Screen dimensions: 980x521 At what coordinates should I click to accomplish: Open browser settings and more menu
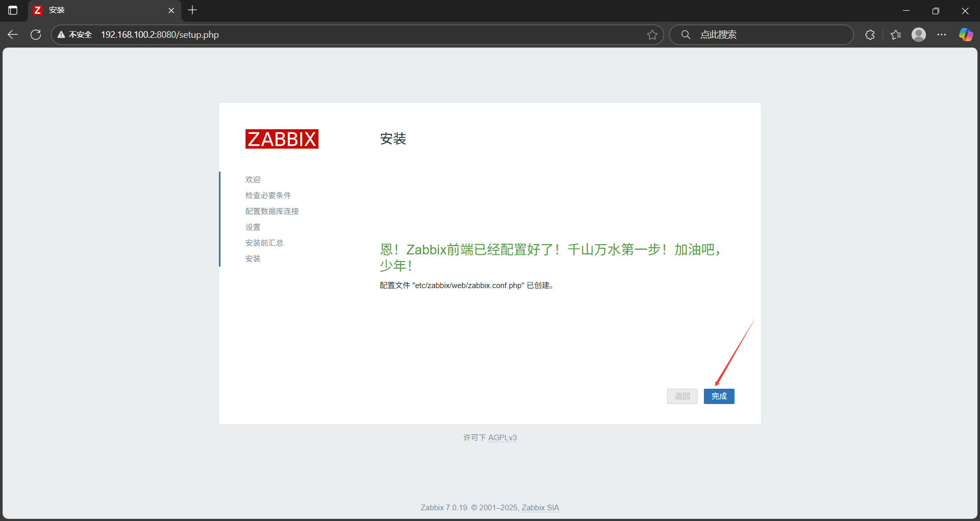coord(942,35)
